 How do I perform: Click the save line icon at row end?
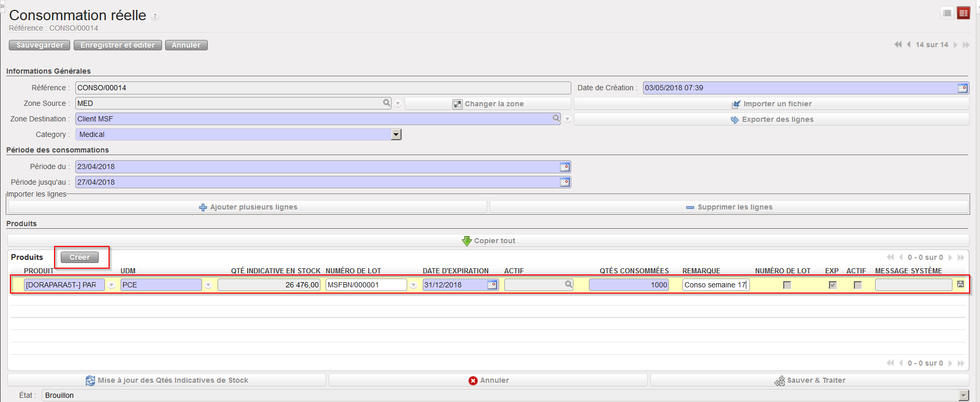click(960, 284)
